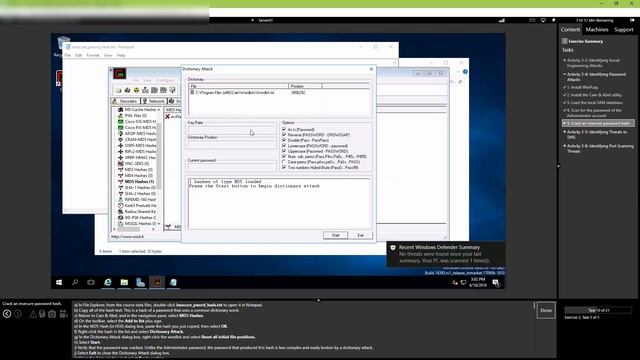Screen dimensions: 640x360
Task: Click the camera screenshot icon in the lab toolbar
Action: pyautogui.click(x=52, y=314)
